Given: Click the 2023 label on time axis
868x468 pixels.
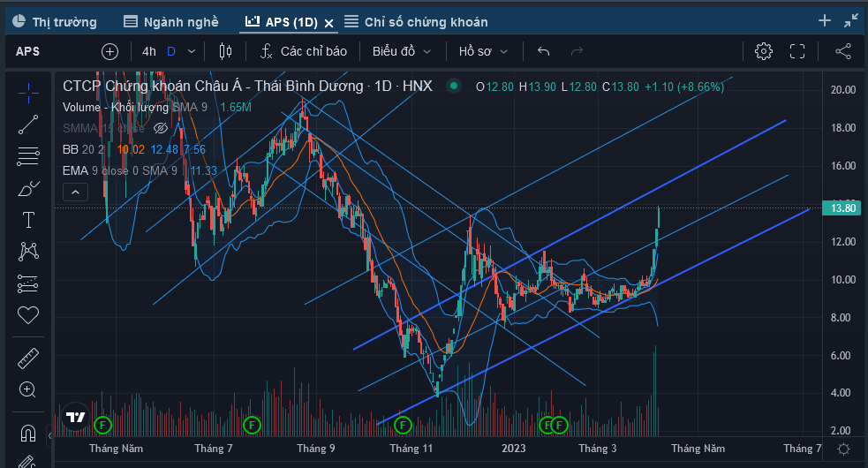Looking at the screenshot, I should [514, 449].
